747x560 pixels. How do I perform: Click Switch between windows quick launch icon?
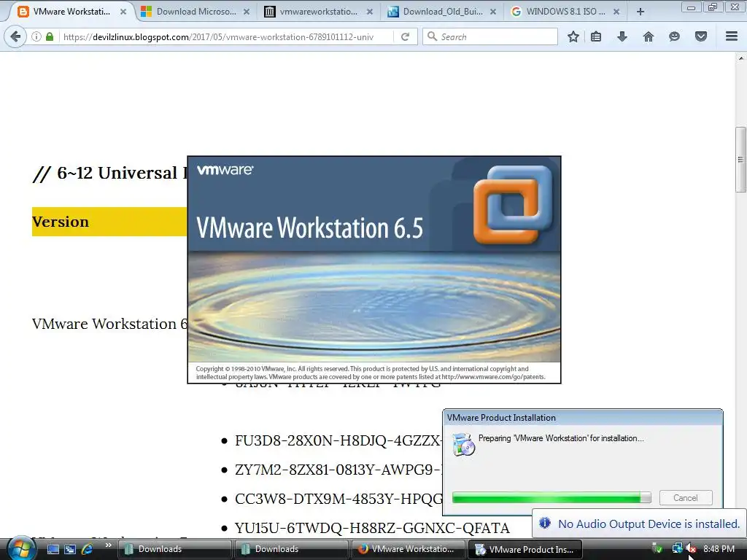click(70, 549)
